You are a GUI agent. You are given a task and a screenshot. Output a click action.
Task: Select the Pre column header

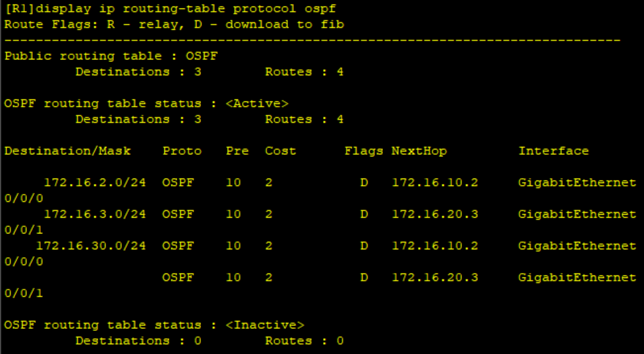pos(237,151)
